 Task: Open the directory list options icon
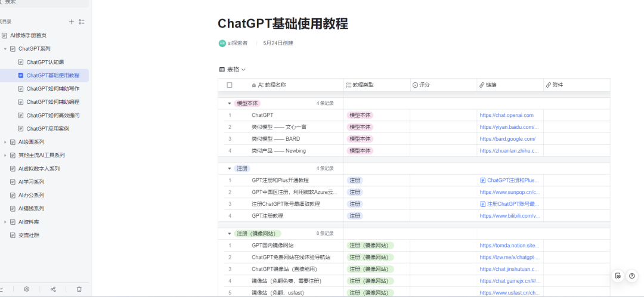coord(82,22)
